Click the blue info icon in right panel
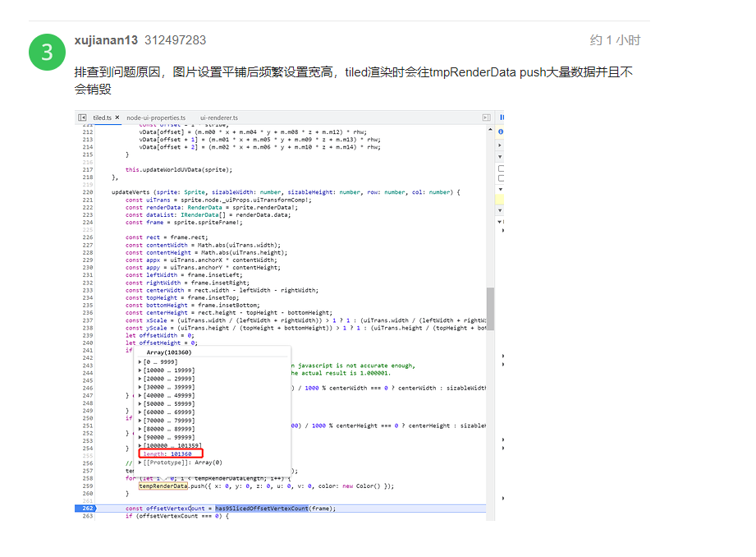756x557 pixels. 502,131
